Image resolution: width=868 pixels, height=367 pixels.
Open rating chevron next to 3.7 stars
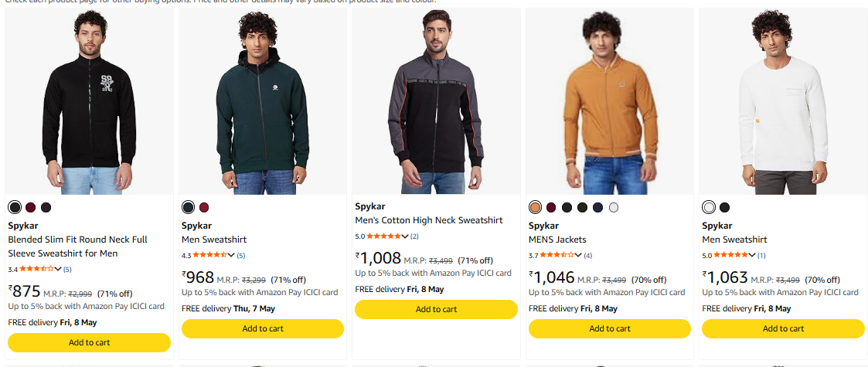[578, 255]
